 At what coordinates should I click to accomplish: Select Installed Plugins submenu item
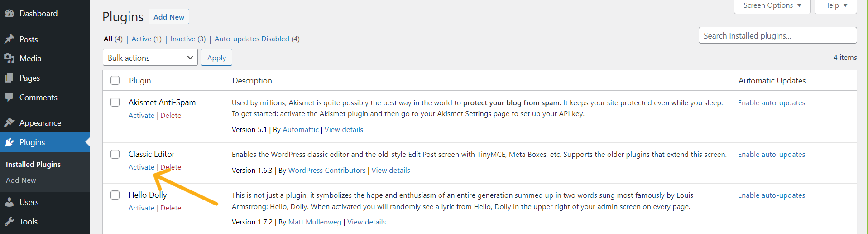coord(33,164)
